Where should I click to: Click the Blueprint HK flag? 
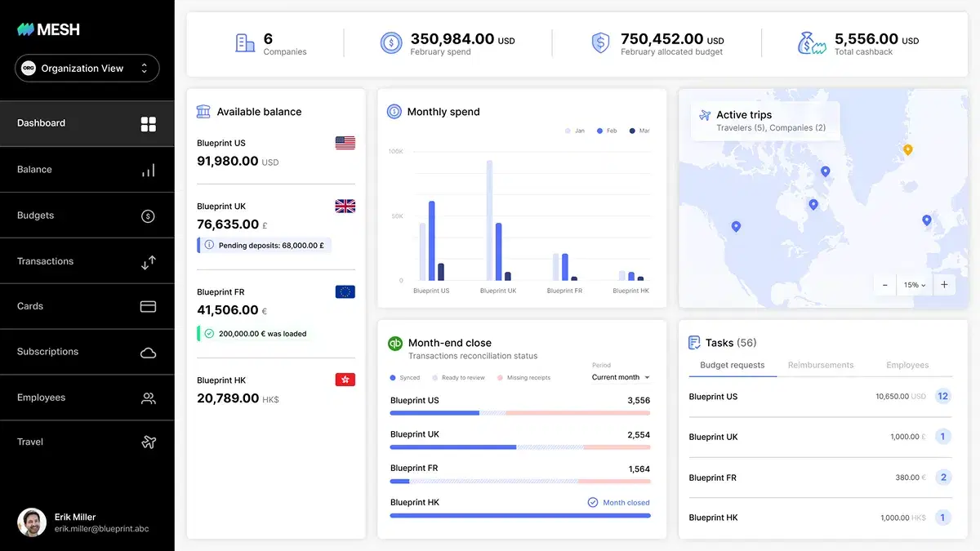click(345, 380)
